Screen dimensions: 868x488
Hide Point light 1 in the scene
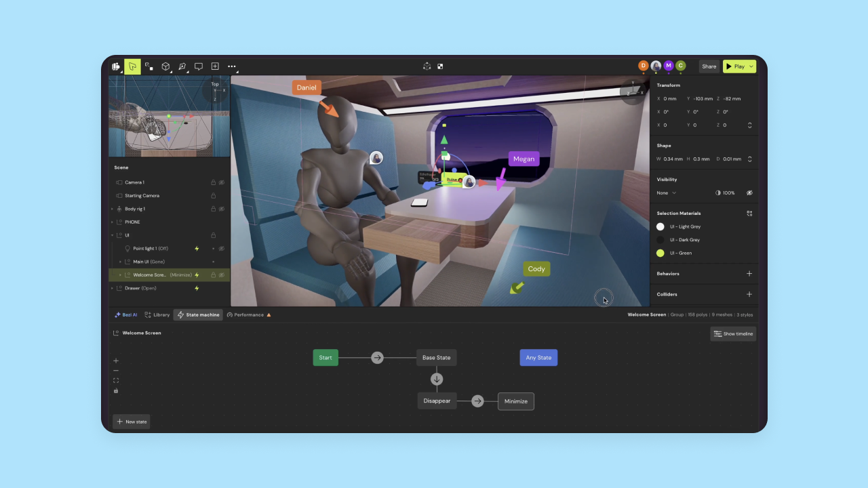(222, 248)
